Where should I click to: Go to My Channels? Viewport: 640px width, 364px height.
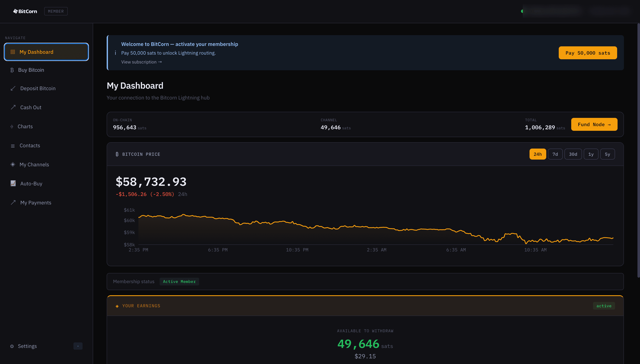pyautogui.click(x=46, y=164)
